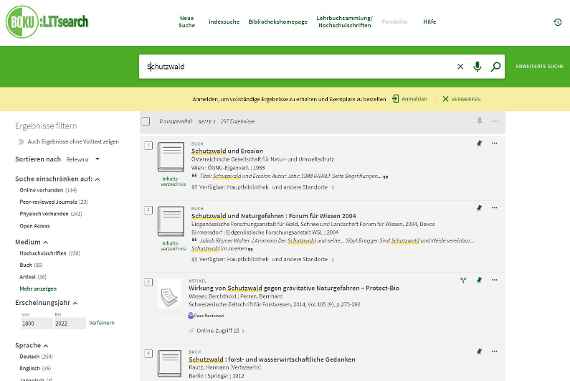The width and height of the screenshot is (570, 381).
Task: Dismiss the yellow login banner
Action: click(x=461, y=99)
